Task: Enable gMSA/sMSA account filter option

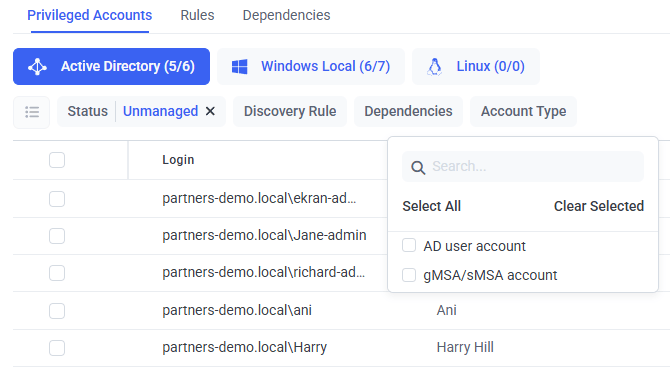Action: point(409,275)
